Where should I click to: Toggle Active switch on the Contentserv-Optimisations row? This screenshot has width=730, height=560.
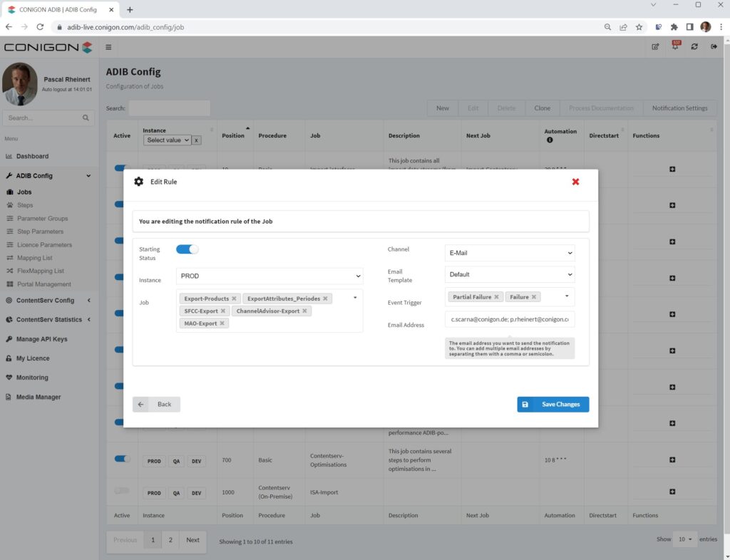(x=121, y=460)
